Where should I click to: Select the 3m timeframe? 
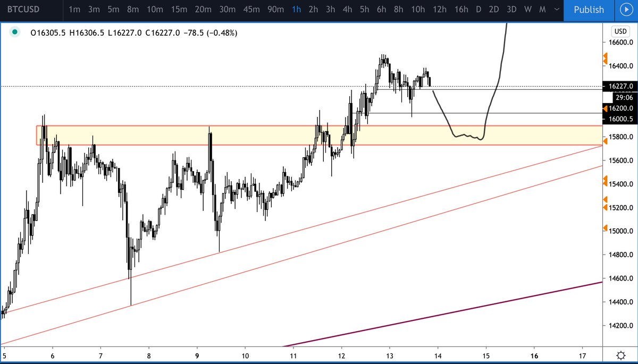94,10
